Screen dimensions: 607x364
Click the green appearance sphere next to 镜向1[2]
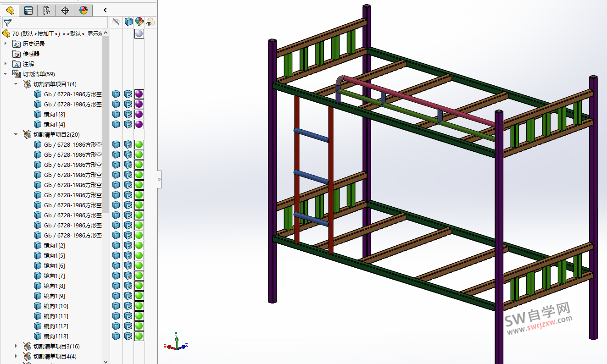[x=139, y=245]
